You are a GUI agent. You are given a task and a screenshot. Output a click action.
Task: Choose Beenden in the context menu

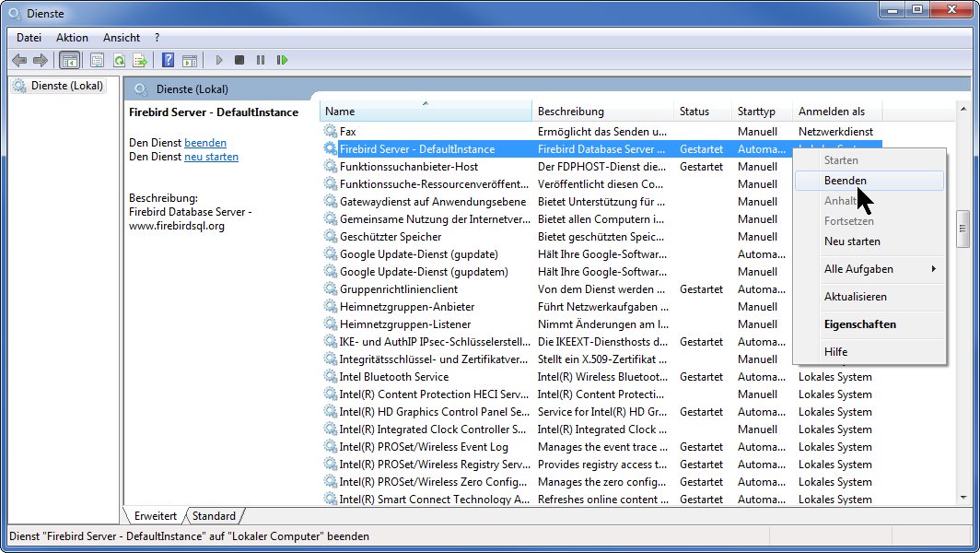click(869, 180)
